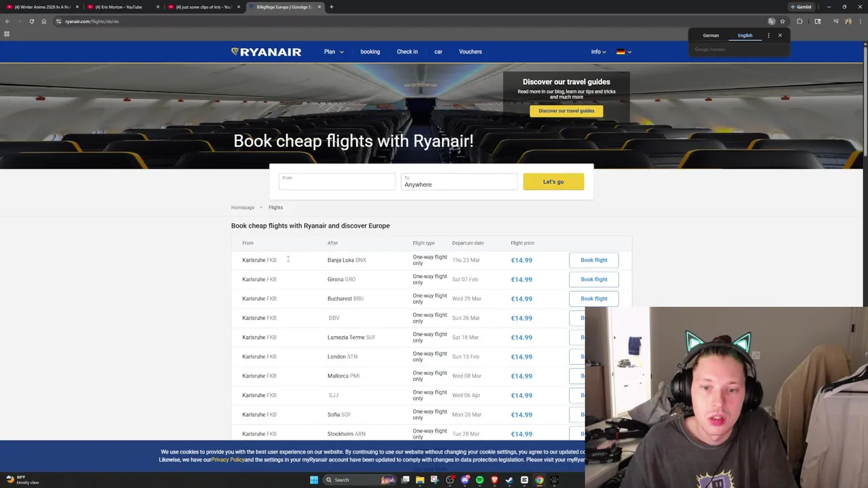
Task: Open the car menu item
Action: (x=438, y=52)
